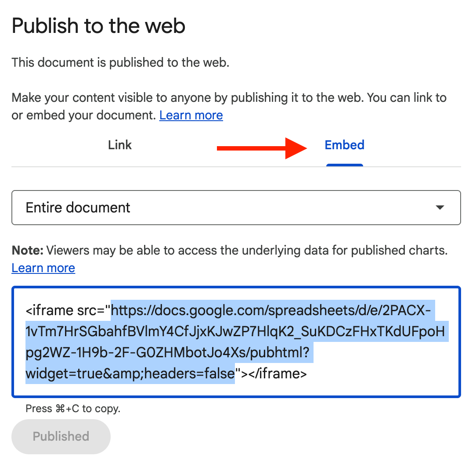The width and height of the screenshot is (476, 467).
Task: Click the dropdown arrow beside Entire document
Action: click(x=440, y=208)
